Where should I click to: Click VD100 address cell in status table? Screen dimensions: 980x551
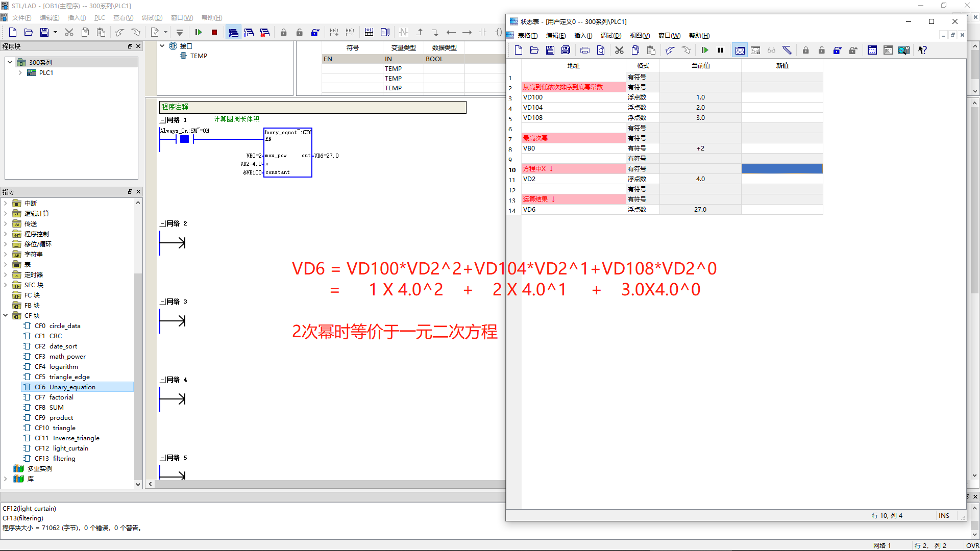coord(573,97)
